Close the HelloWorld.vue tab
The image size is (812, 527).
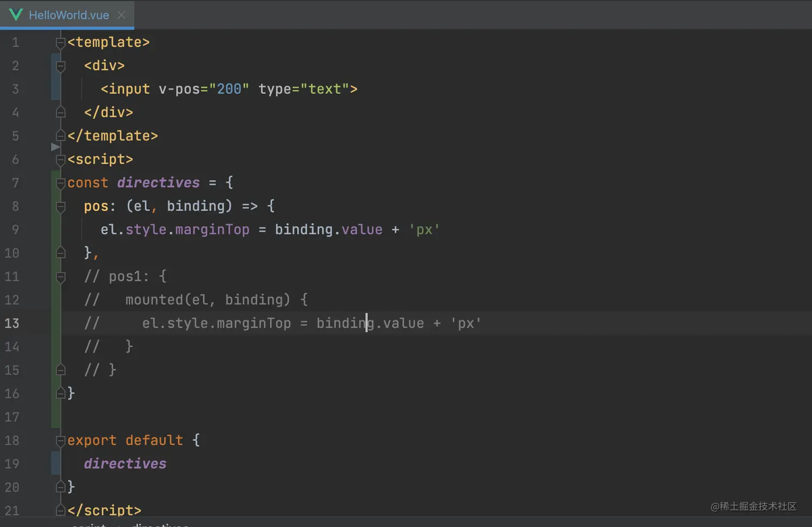(121, 15)
